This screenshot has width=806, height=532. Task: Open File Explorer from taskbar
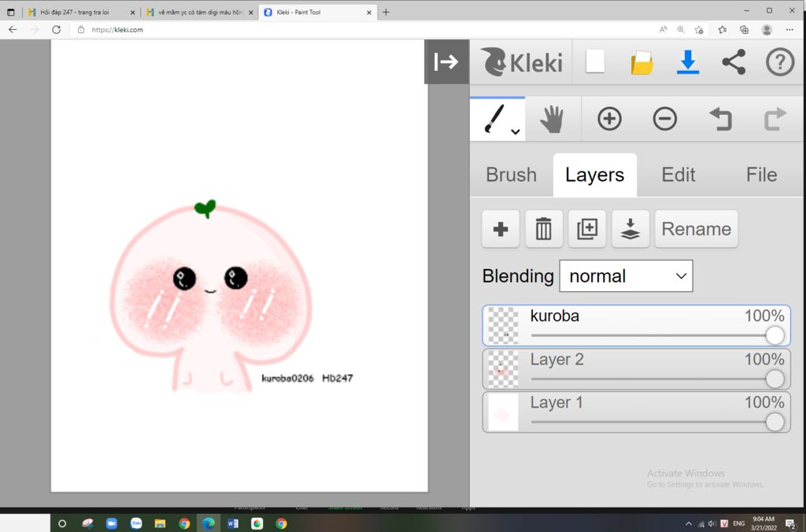coord(161,523)
